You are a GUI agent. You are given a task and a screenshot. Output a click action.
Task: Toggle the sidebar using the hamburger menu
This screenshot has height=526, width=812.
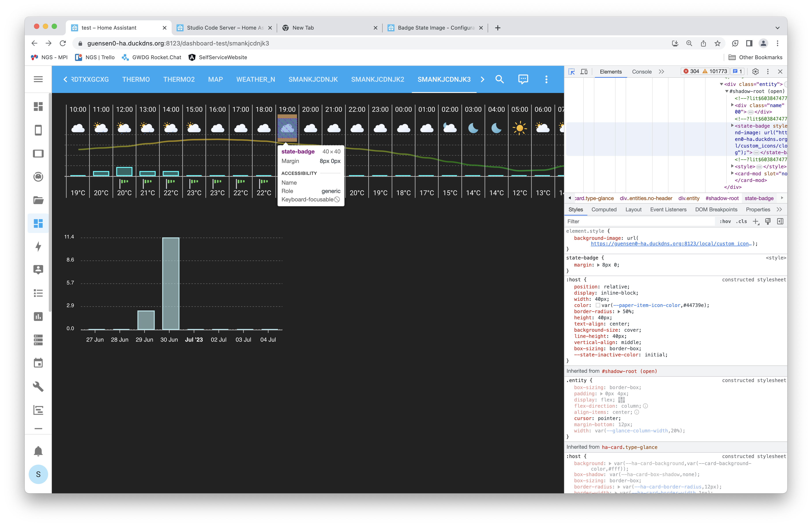point(38,79)
